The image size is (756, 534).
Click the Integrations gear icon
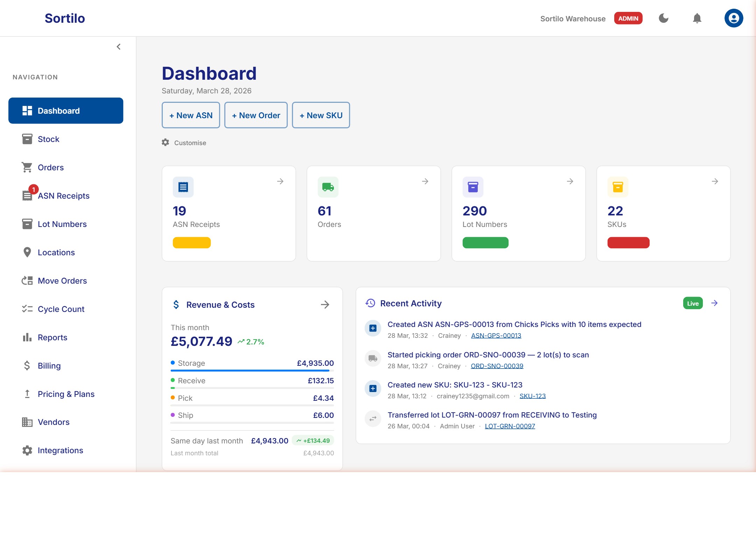[27, 450]
